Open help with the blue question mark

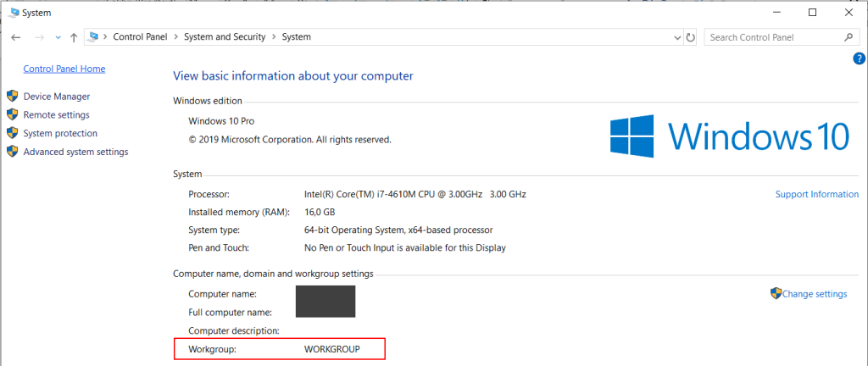[860, 58]
